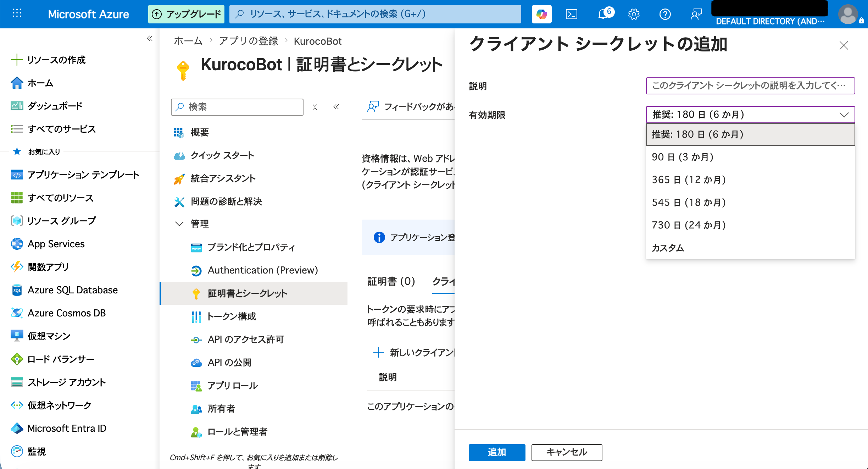Image resolution: width=868 pixels, height=469 pixels.
Task: Click the App Services globe icon
Action: [x=17, y=244]
